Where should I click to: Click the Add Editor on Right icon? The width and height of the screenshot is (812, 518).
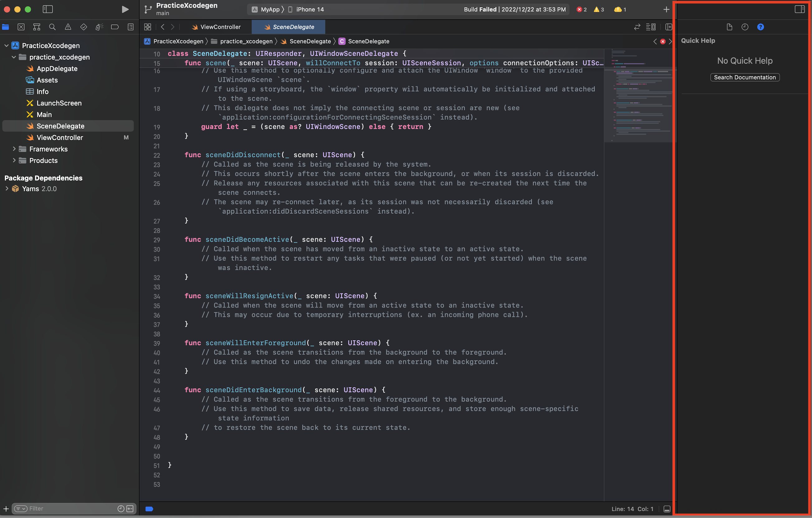pyautogui.click(x=668, y=27)
